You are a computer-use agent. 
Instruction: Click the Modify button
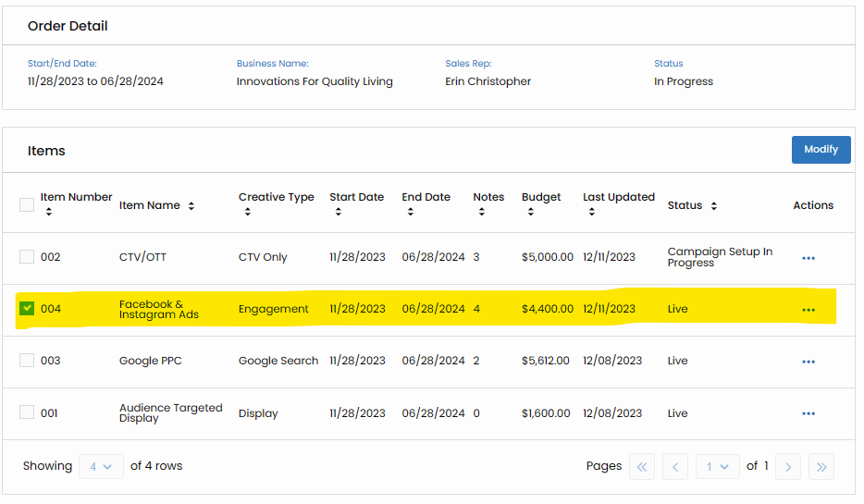821,150
